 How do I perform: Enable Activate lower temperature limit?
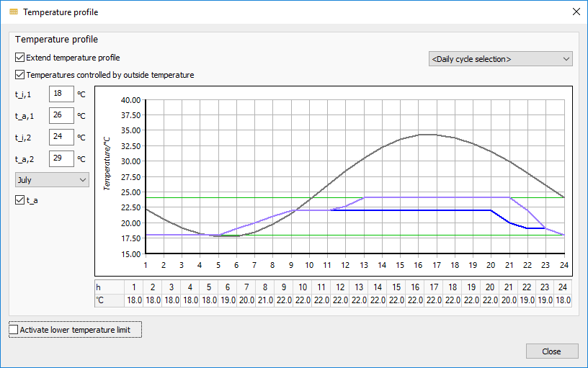point(14,329)
